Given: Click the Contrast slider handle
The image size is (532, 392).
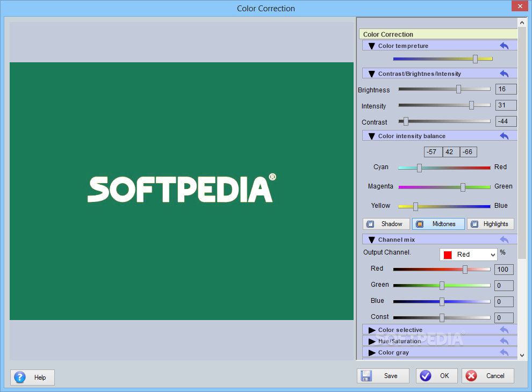Looking at the screenshot, I should pos(406,121).
